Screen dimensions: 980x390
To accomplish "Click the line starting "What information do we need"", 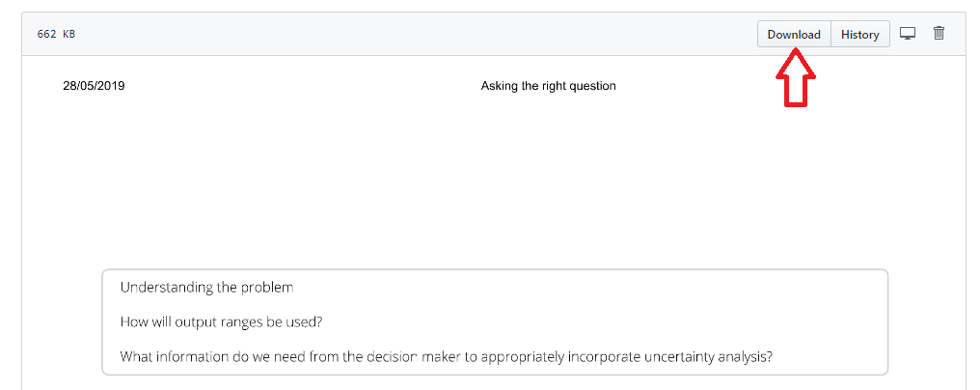I will pos(446,356).
